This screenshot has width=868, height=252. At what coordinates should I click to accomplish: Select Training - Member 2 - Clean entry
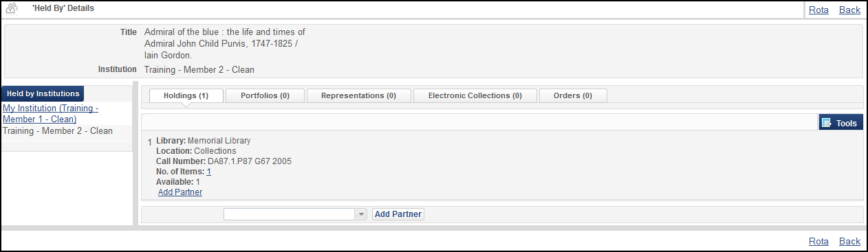tap(58, 130)
